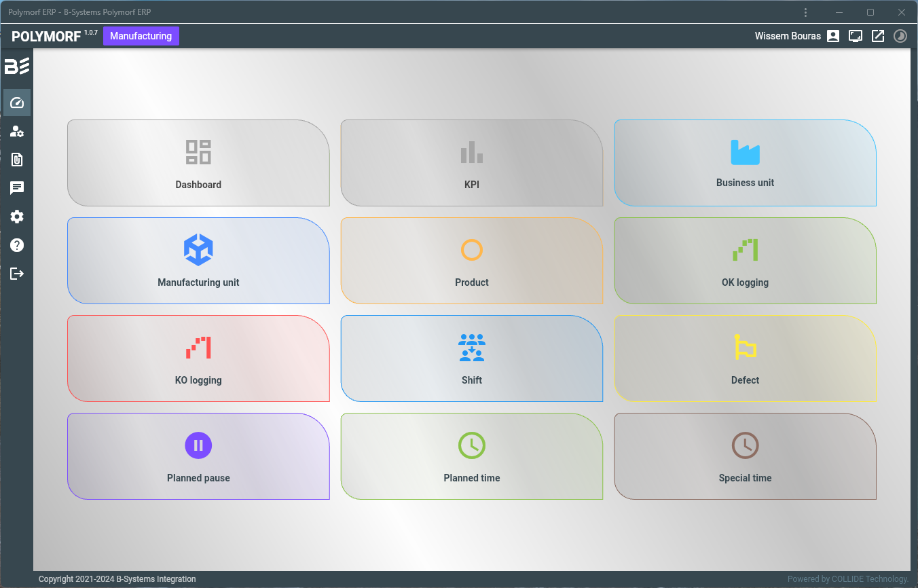Click the user settings sidebar icon
The height and width of the screenshot is (588, 918).
(x=17, y=132)
